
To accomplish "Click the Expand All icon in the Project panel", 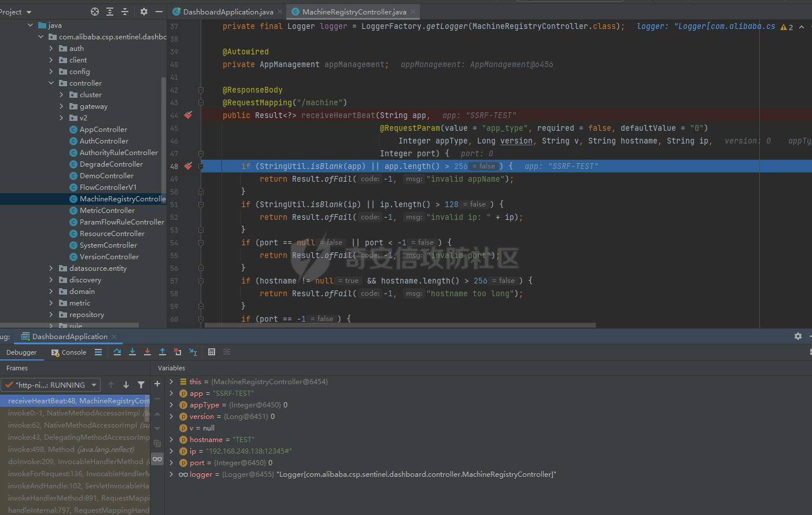I will (110, 12).
